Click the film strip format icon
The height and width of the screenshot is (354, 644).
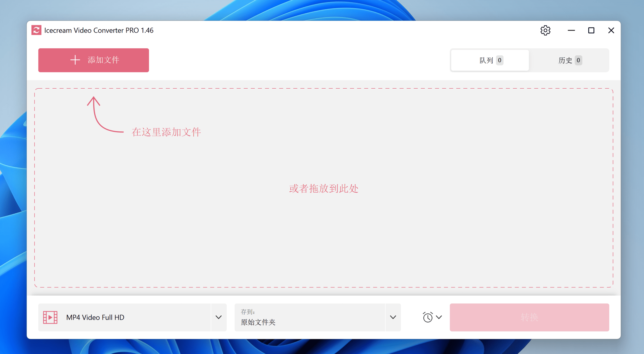click(50, 317)
